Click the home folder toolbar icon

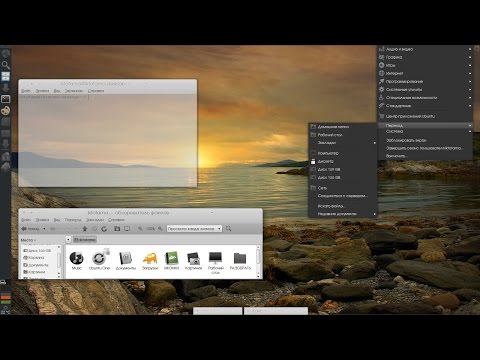coord(117,229)
